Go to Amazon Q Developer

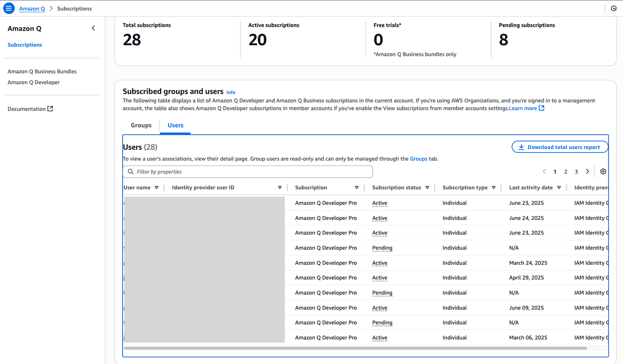pyautogui.click(x=34, y=82)
